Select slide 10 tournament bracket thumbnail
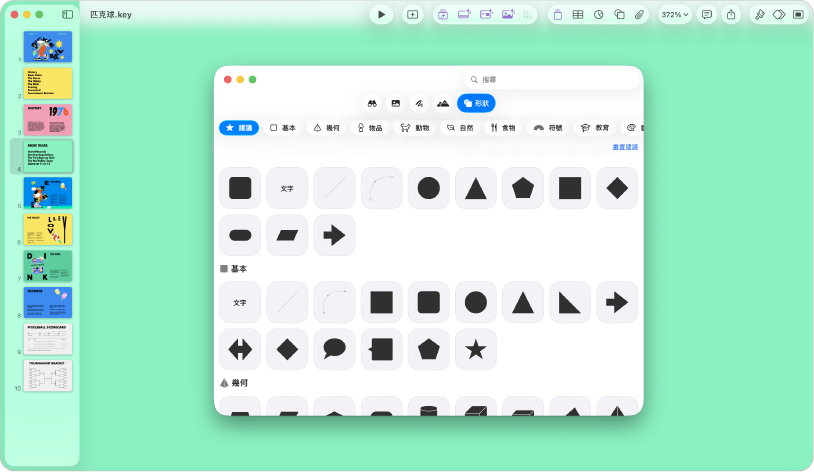814x473 pixels. pyautogui.click(x=48, y=375)
